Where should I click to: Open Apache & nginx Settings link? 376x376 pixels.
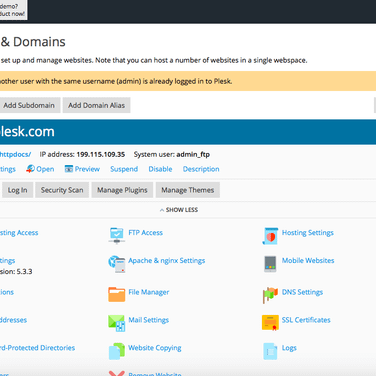[x=167, y=261]
